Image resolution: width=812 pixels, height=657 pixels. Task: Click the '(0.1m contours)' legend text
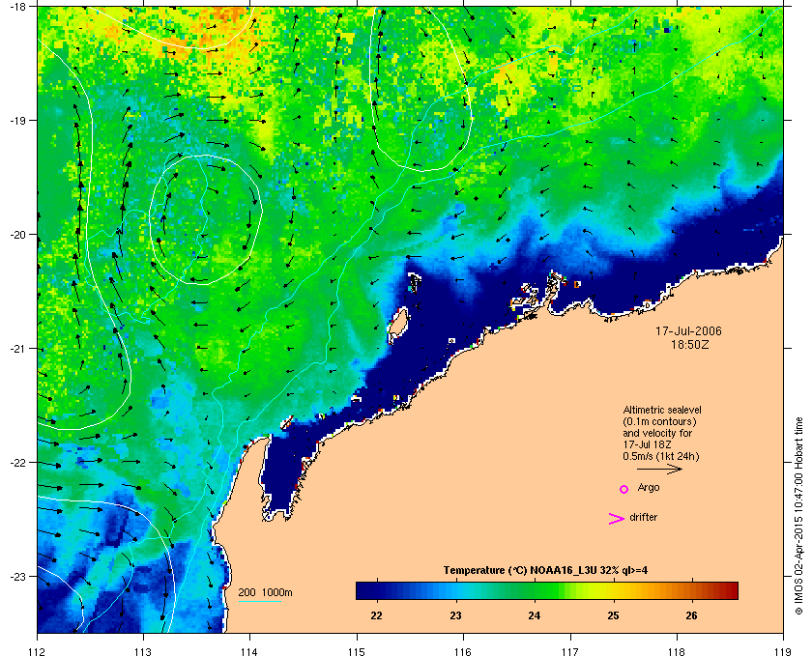pos(659,421)
